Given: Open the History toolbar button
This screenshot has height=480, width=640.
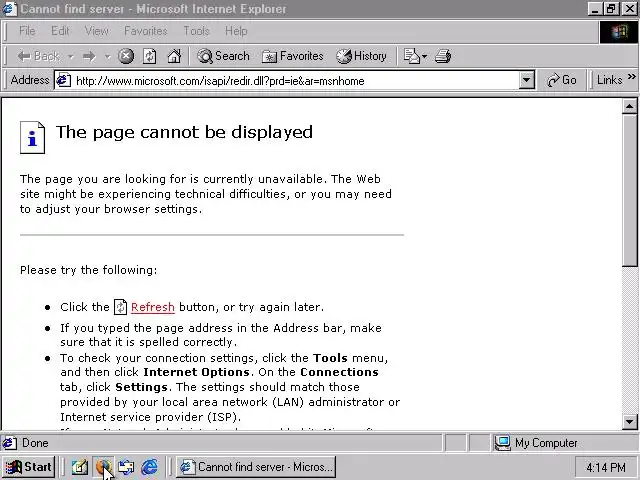Looking at the screenshot, I should tap(361, 56).
